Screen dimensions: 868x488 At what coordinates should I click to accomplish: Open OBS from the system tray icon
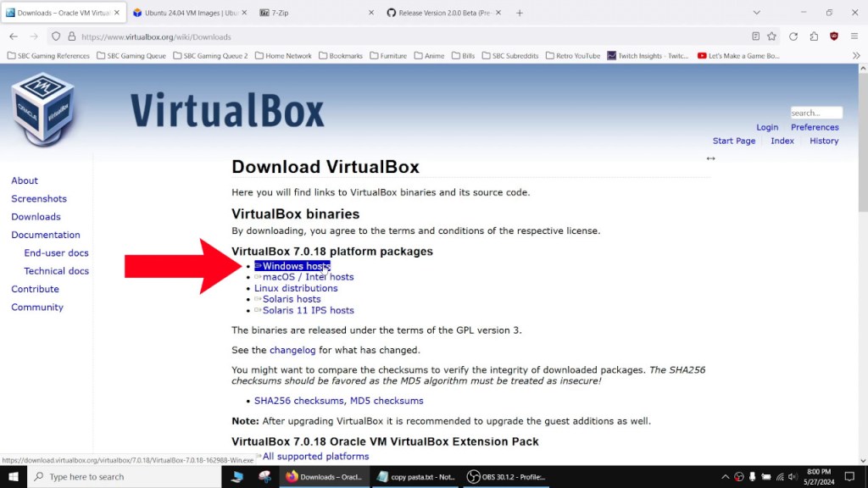[x=739, y=476]
